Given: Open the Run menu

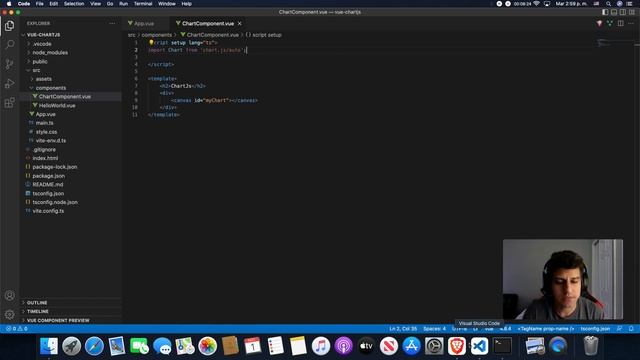Looking at the screenshot, I should point(123,4).
